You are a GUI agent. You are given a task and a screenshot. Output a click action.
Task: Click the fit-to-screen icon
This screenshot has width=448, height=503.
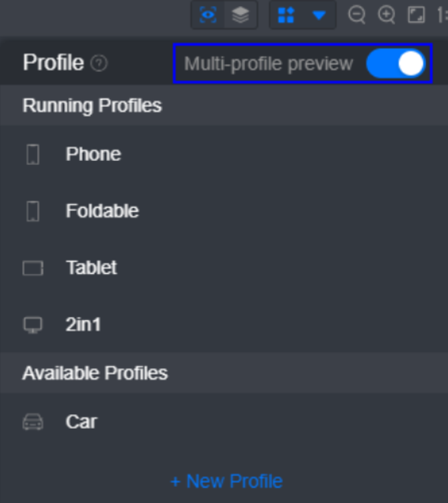416,15
